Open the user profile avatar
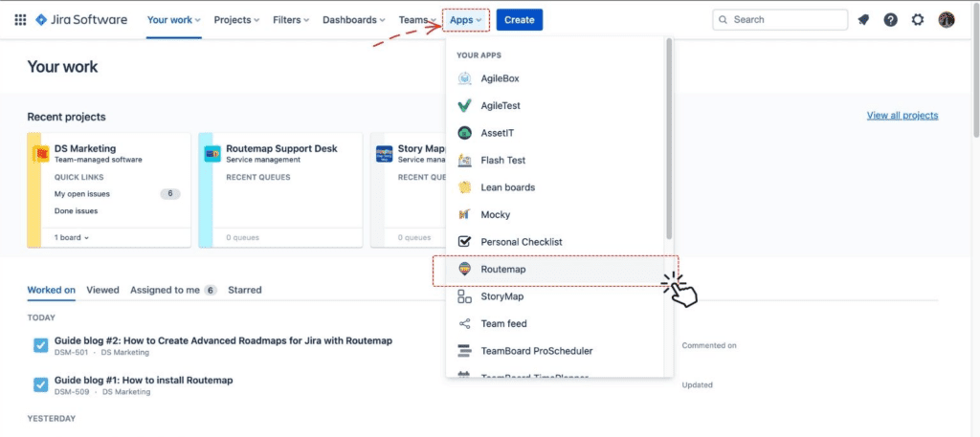This screenshot has width=980, height=437. pos(947,20)
